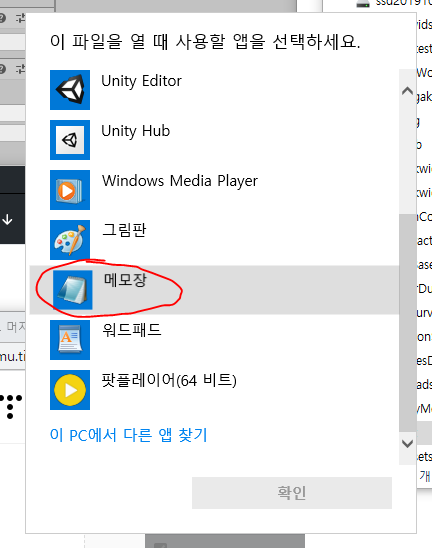
Task: Confirm with the 확인 button
Action: tap(292, 493)
